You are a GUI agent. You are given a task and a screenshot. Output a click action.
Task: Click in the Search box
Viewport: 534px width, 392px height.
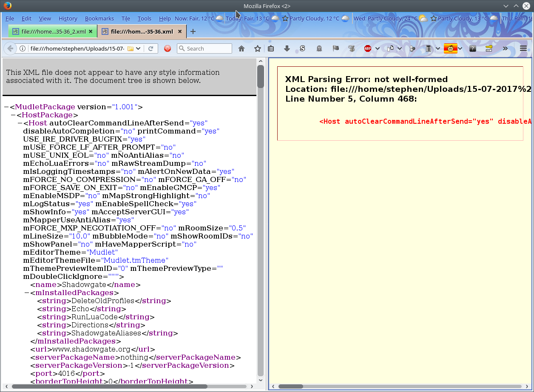(205, 48)
